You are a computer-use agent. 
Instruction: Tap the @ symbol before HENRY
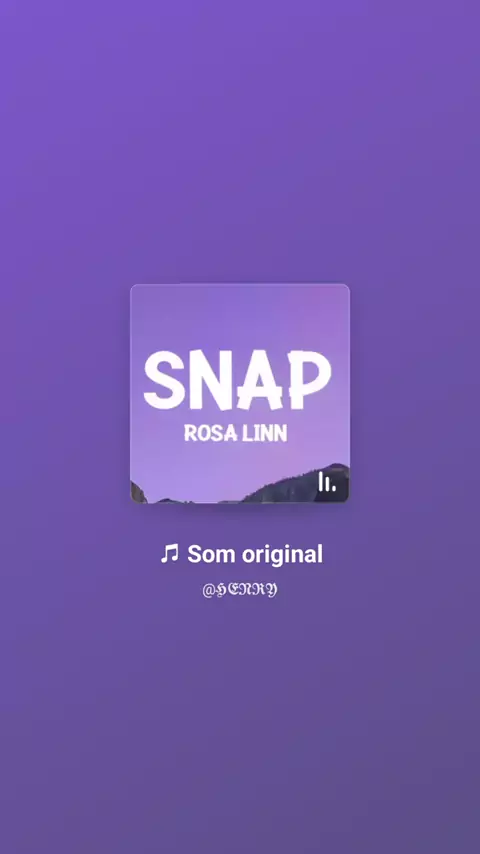coord(207,590)
